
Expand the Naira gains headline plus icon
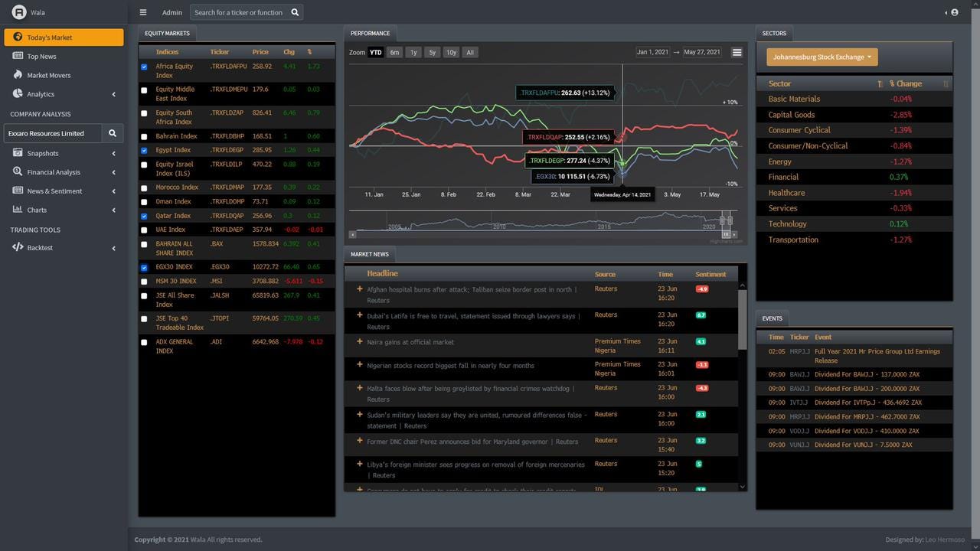pyautogui.click(x=360, y=341)
